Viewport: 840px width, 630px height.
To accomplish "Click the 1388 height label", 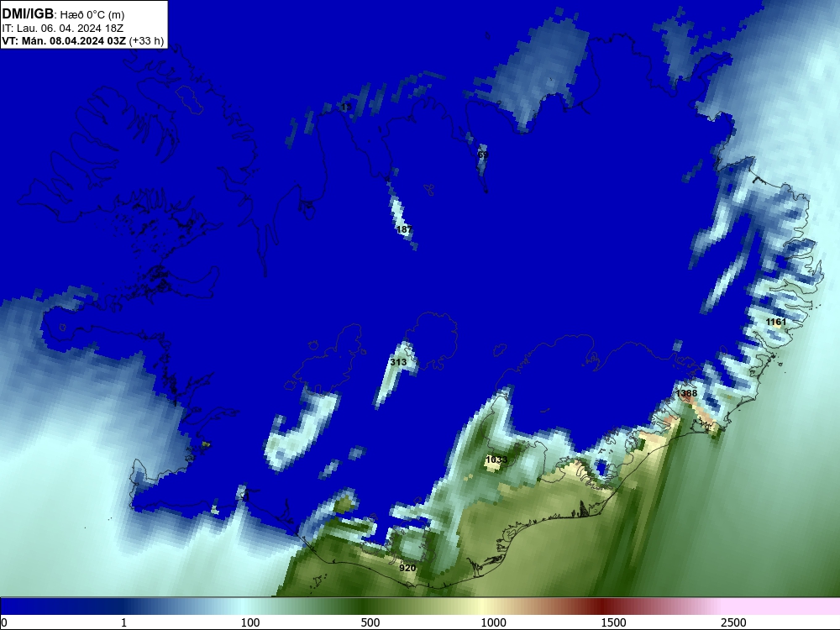I will pyautogui.click(x=686, y=393).
